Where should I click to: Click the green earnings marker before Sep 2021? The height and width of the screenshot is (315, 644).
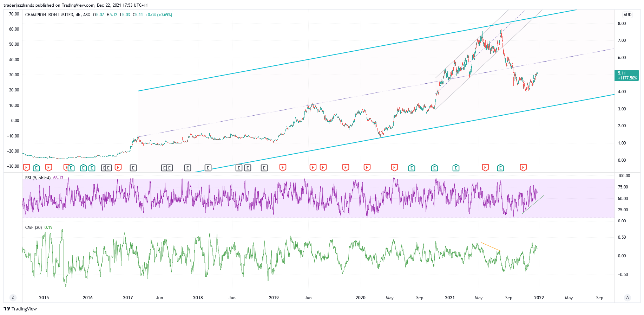500,168
